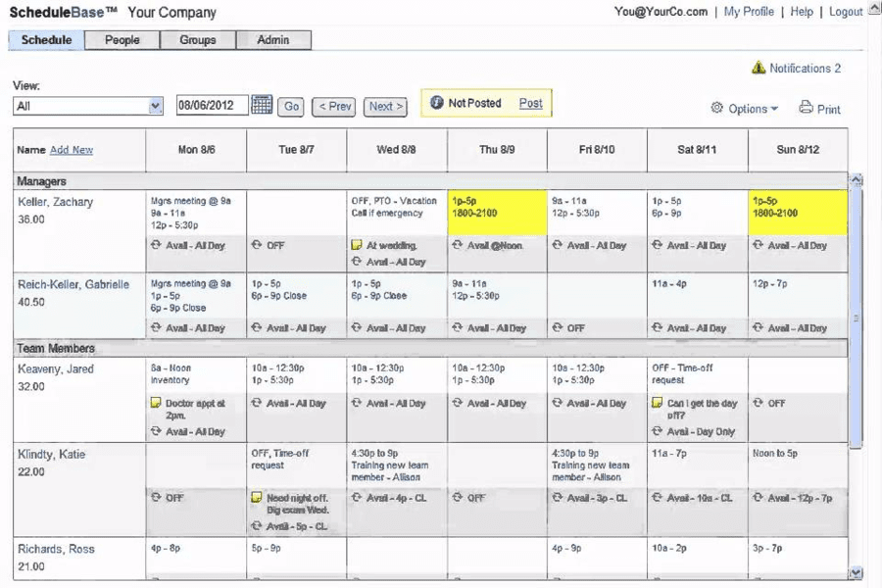Switch to the People tab
The height and width of the screenshot is (588, 882).
click(x=122, y=40)
